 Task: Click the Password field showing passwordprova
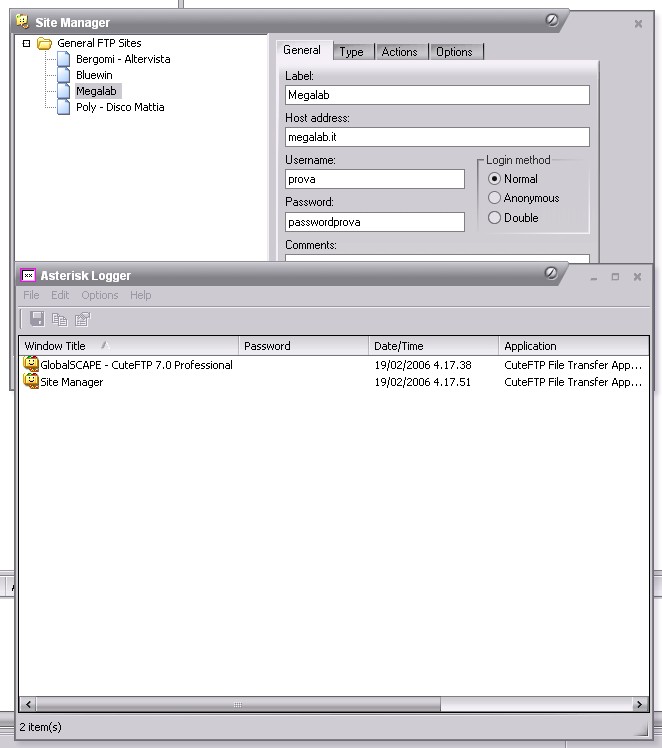click(375, 222)
